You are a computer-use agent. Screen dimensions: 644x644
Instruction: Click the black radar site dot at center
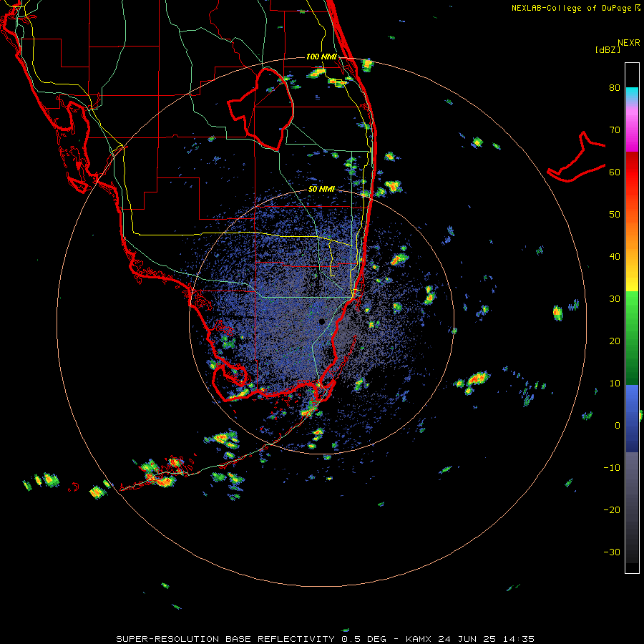(x=322, y=321)
